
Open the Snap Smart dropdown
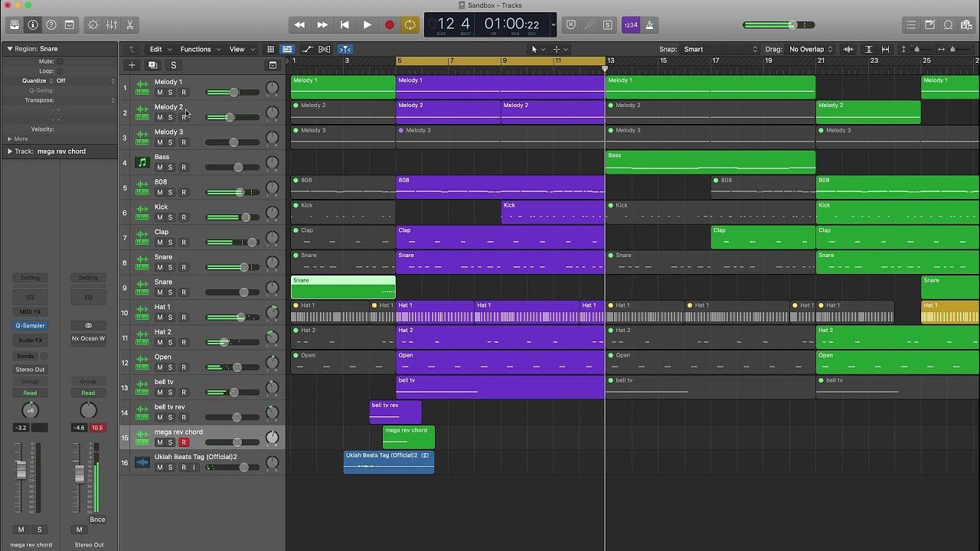tap(720, 49)
